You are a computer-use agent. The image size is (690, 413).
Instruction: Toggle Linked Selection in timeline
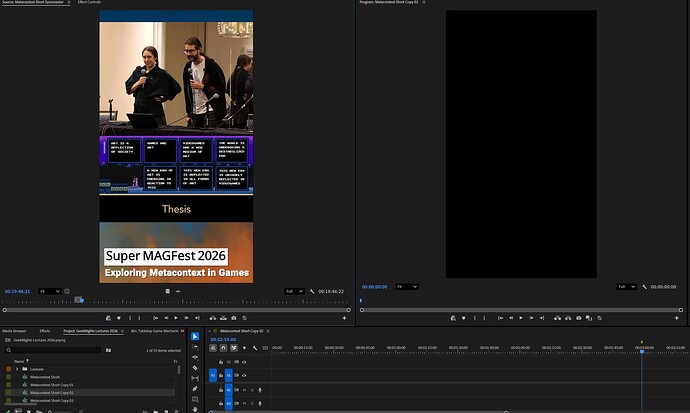(234, 348)
